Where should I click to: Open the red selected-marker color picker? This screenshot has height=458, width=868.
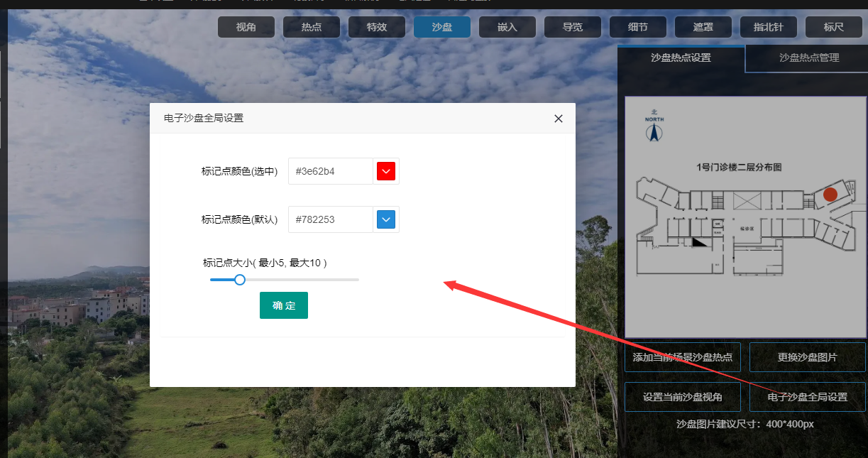pyautogui.click(x=386, y=171)
